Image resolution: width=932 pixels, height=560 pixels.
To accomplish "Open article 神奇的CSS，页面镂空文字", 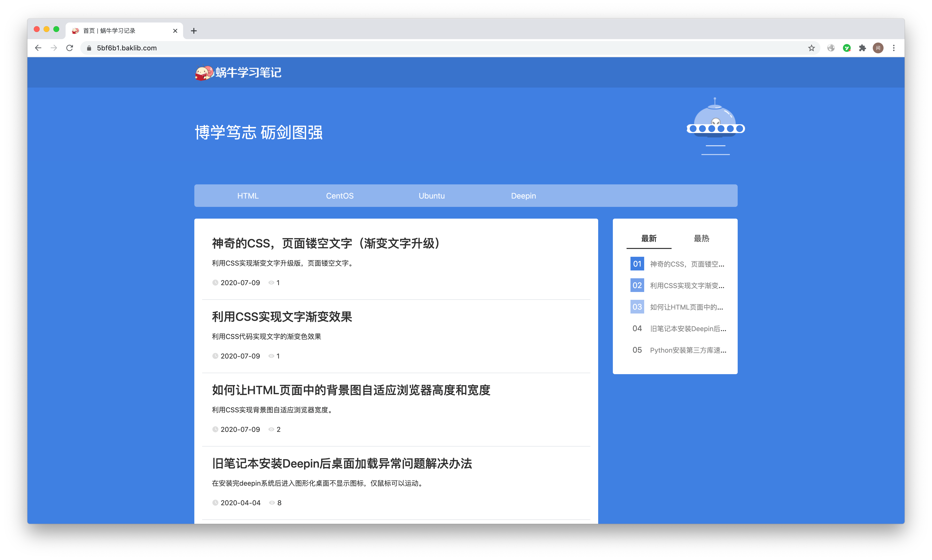I will pos(326,243).
